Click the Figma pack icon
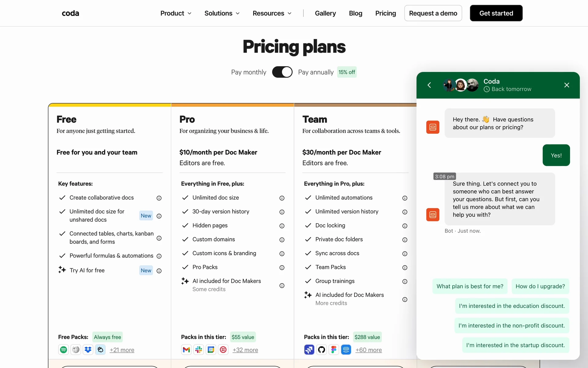The image size is (588, 368). (x=334, y=350)
